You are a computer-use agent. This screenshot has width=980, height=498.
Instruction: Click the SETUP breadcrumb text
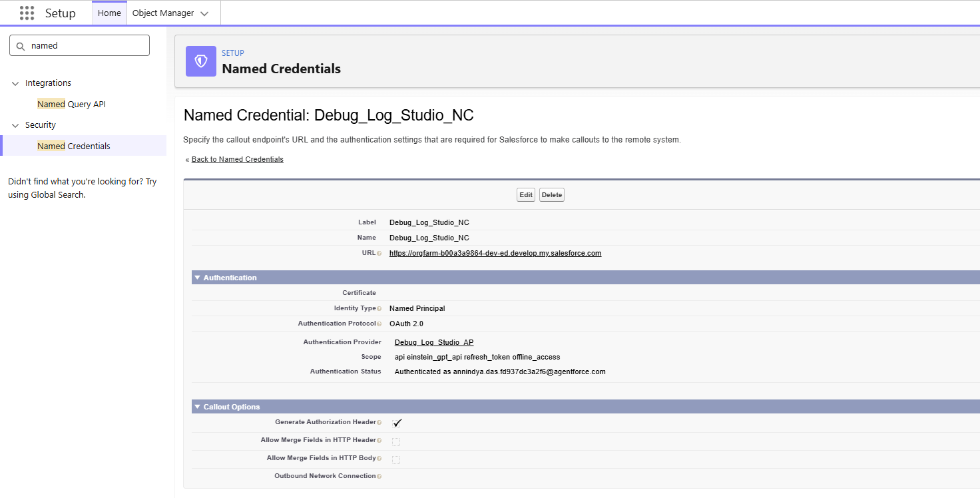(233, 53)
